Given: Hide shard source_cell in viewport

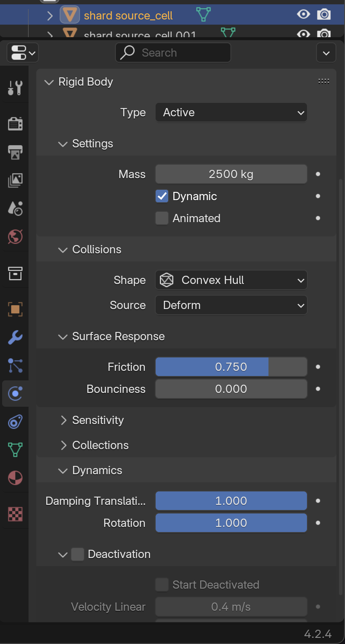Looking at the screenshot, I should [x=303, y=14].
